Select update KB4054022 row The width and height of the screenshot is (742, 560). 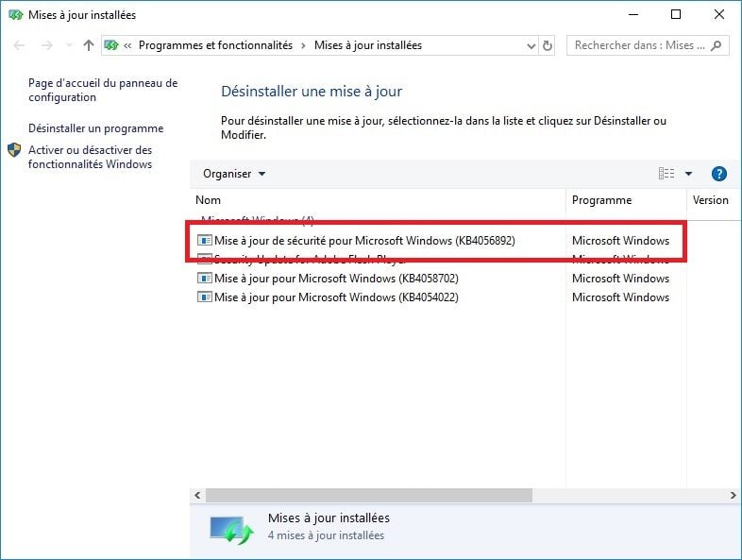(x=336, y=297)
